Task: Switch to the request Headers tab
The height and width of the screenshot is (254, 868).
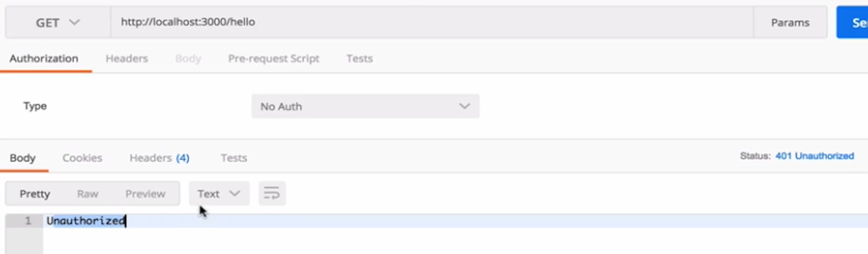Action: click(x=127, y=58)
